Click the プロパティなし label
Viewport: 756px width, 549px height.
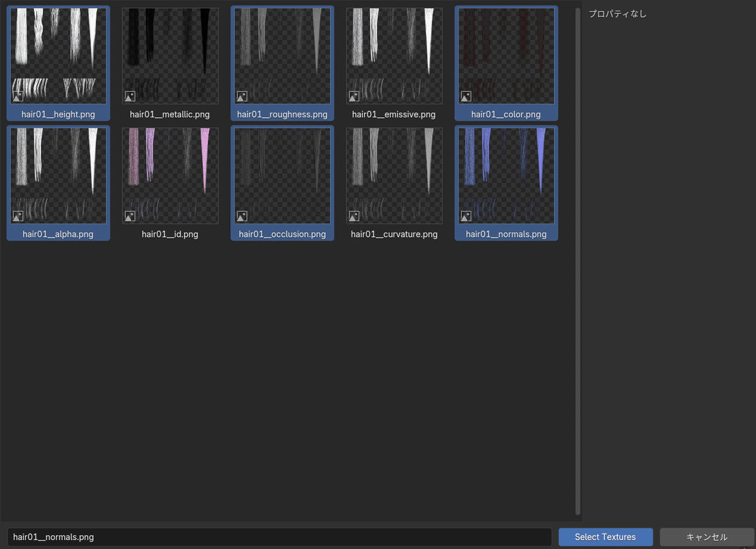pos(617,14)
